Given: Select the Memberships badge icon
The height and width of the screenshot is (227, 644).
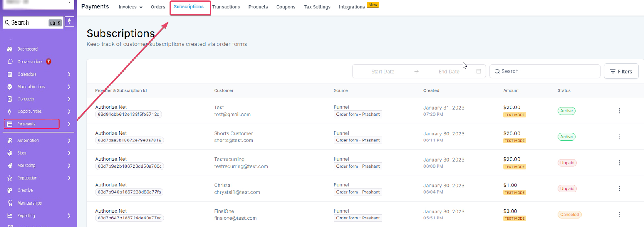Looking at the screenshot, I should [10, 203].
